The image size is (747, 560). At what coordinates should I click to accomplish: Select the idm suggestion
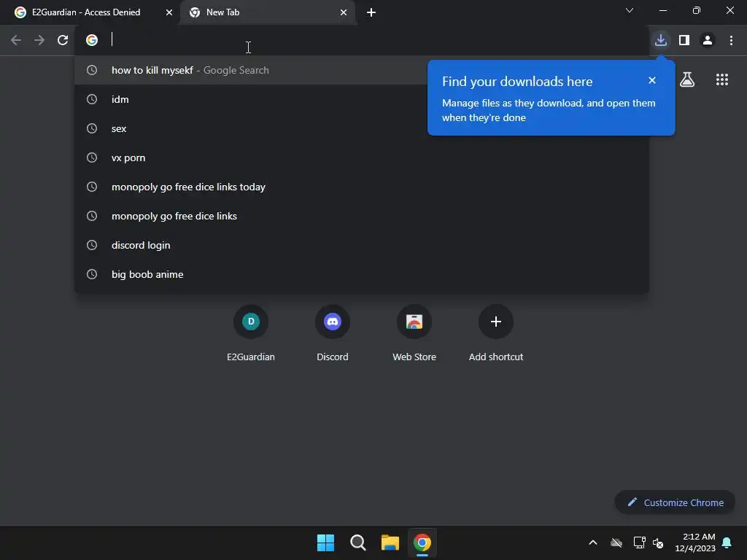tap(362, 99)
